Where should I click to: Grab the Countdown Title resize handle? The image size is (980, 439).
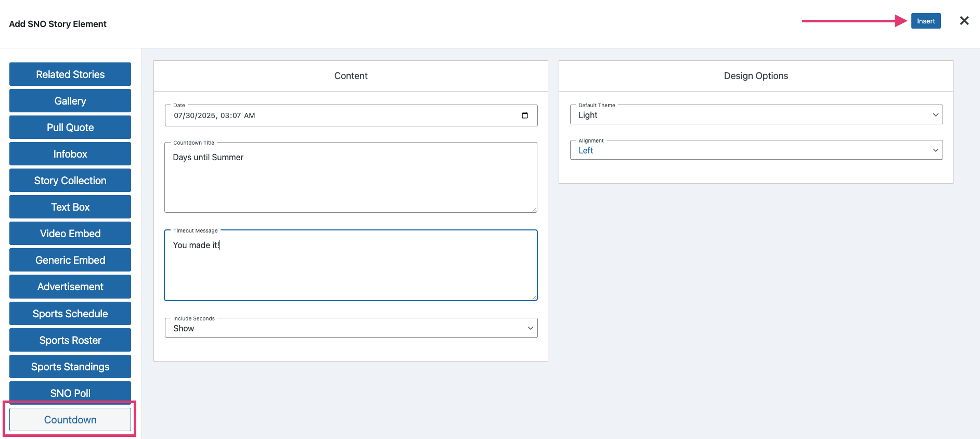click(x=534, y=210)
